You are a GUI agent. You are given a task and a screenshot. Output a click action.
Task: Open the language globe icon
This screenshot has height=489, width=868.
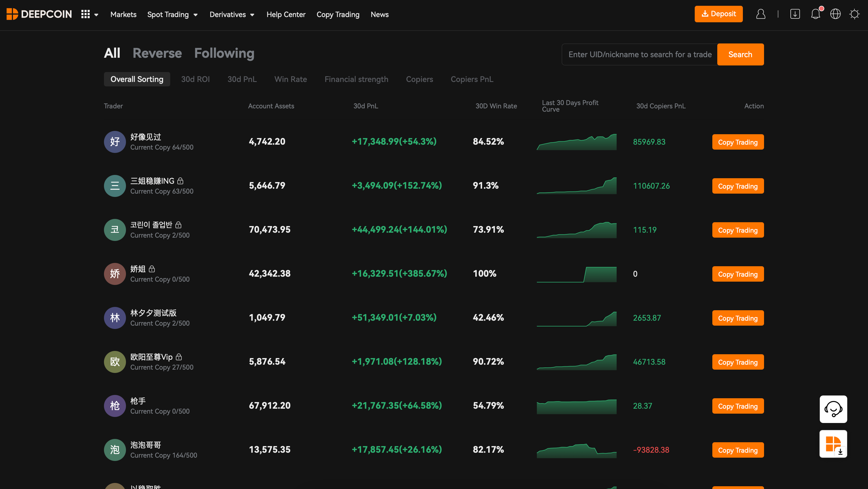[835, 14]
